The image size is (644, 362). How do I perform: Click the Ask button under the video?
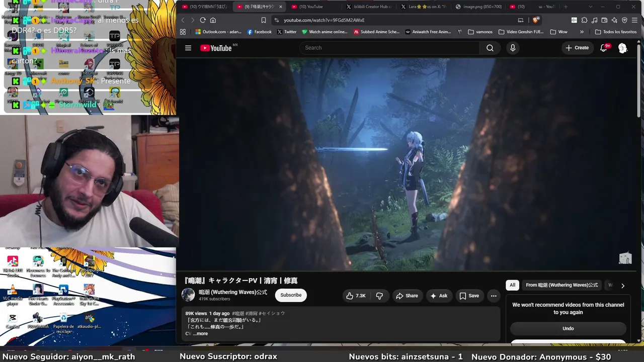tap(439, 296)
